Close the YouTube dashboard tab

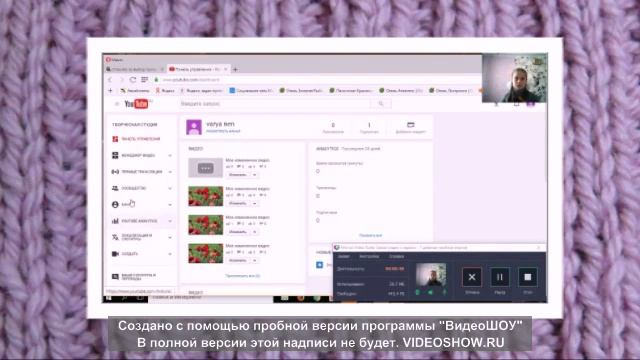(225, 69)
